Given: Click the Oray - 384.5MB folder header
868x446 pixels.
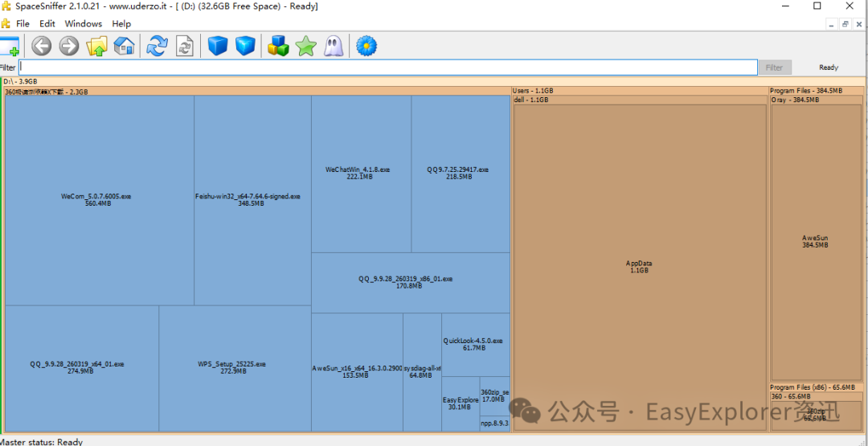Looking at the screenshot, I should [x=816, y=100].
